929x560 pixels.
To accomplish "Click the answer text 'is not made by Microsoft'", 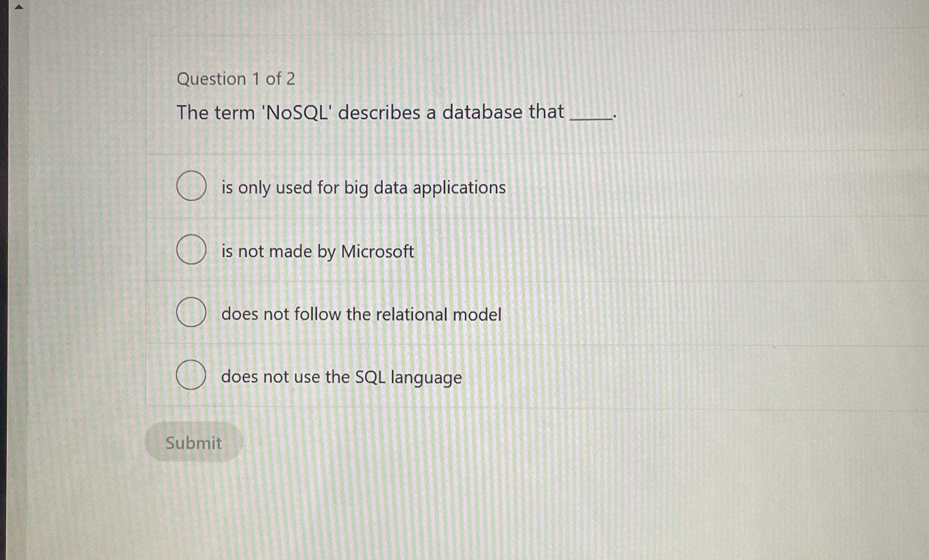I will click(x=317, y=251).
